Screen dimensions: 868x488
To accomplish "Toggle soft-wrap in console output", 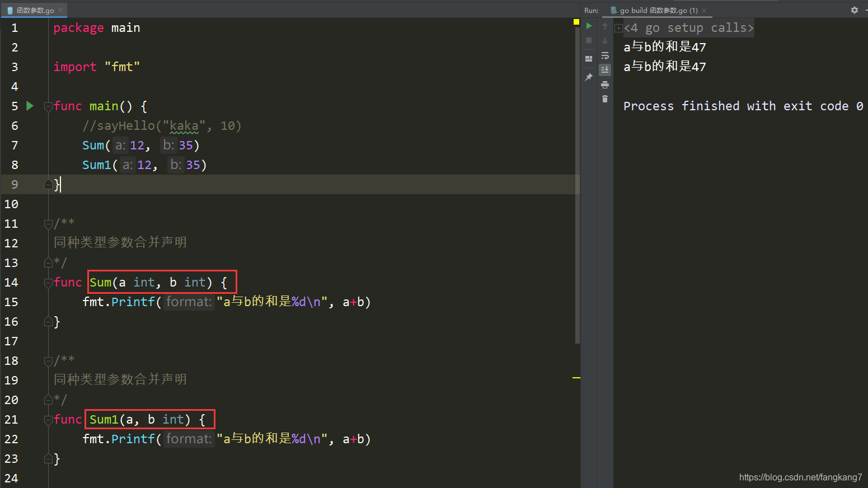I will (605, 55).
